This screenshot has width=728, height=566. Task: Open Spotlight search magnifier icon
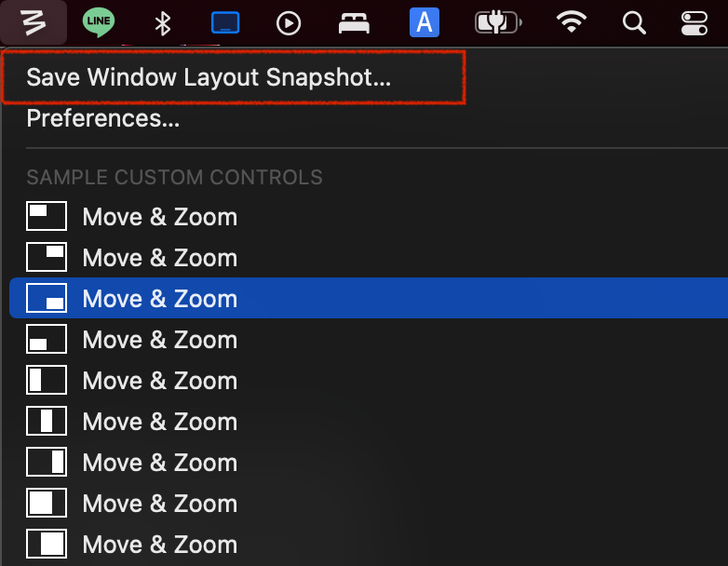click(x=634, y=22)
